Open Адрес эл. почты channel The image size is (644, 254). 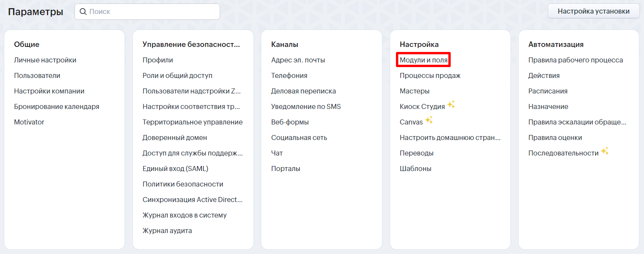click(x=298, y=60)
